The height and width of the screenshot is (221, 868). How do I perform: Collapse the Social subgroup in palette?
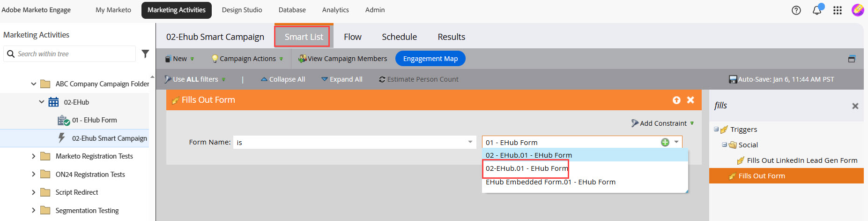click(x=724, y=145)
